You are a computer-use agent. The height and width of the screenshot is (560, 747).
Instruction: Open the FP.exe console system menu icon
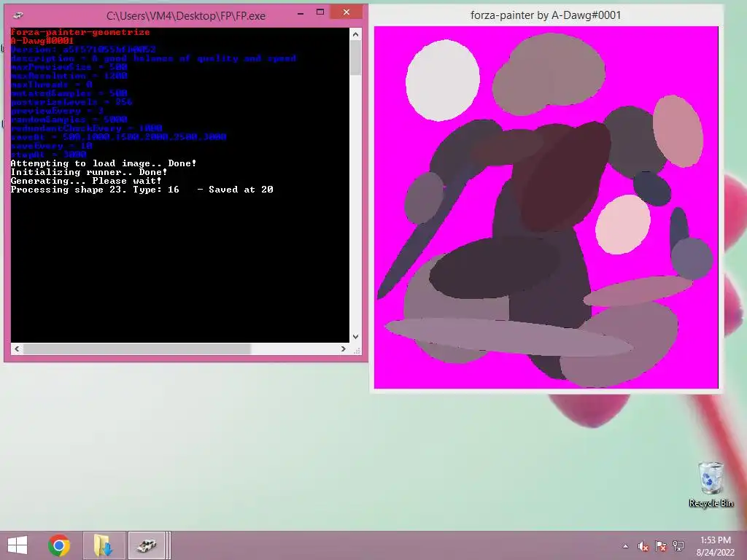(x=18, y=15)
